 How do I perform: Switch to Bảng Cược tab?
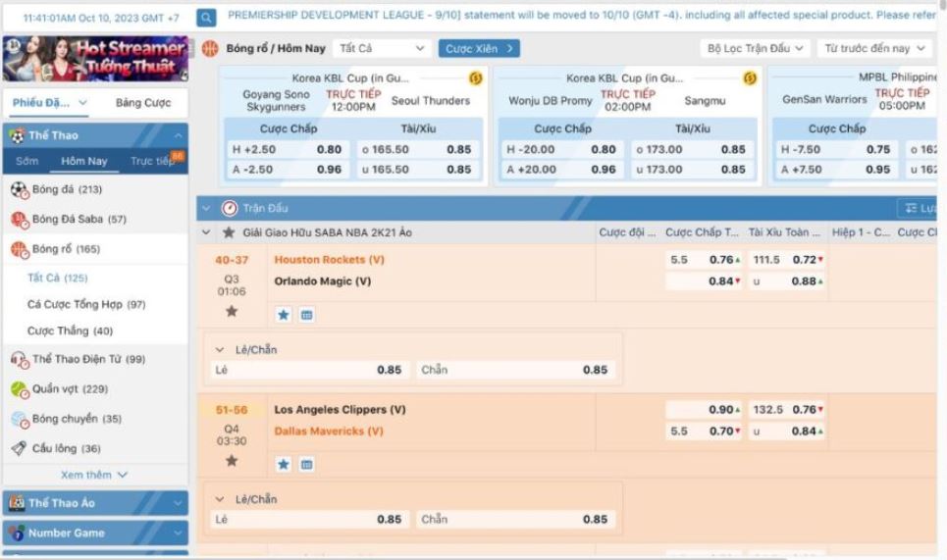143,103
